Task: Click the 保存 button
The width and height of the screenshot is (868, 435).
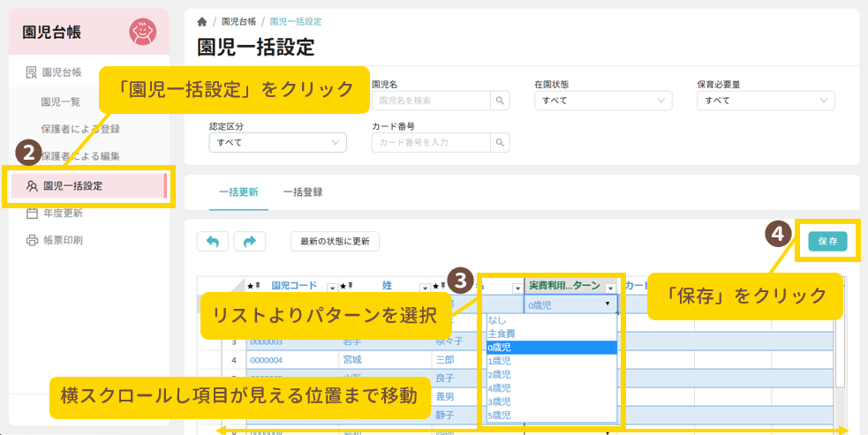Action: pos(827,241)
